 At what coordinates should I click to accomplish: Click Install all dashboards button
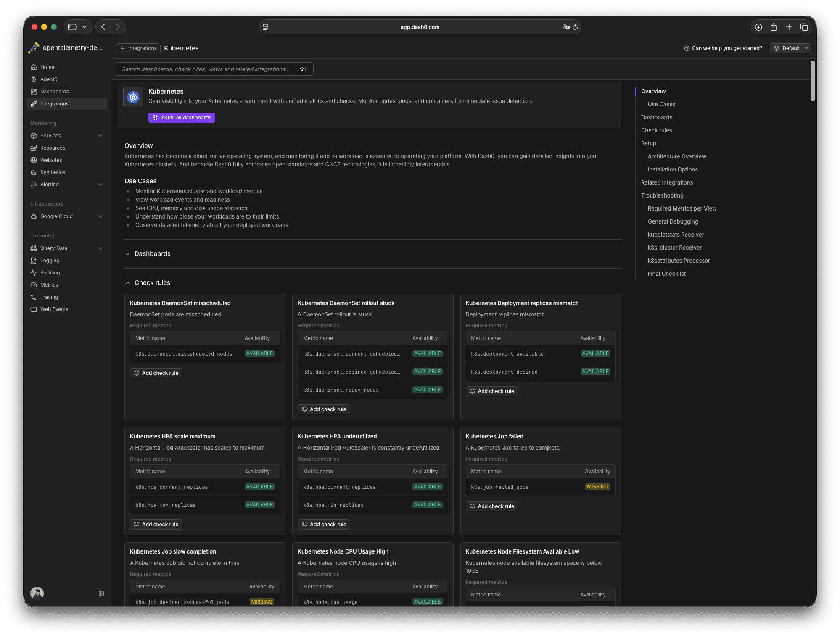point(182,118)
